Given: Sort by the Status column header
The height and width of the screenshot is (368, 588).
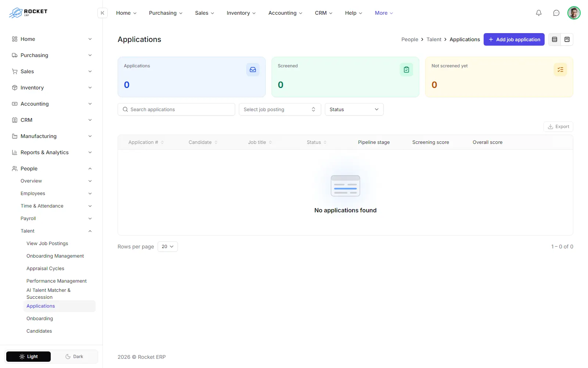Looking at the screenshot, I should tap(316, 142).
